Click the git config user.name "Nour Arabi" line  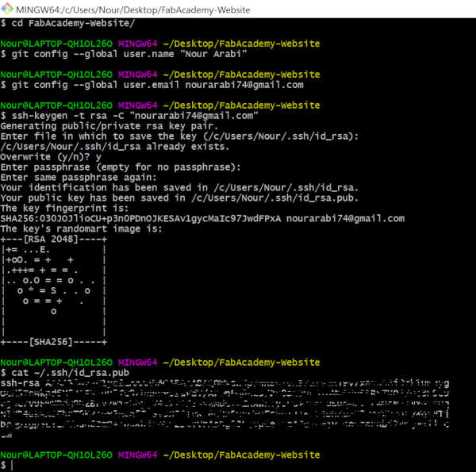tap(124, 54)
